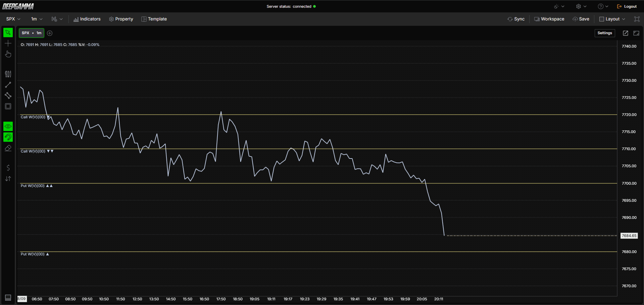
Task: Click the OHLC readout text
Action: (x=60, y=45)
